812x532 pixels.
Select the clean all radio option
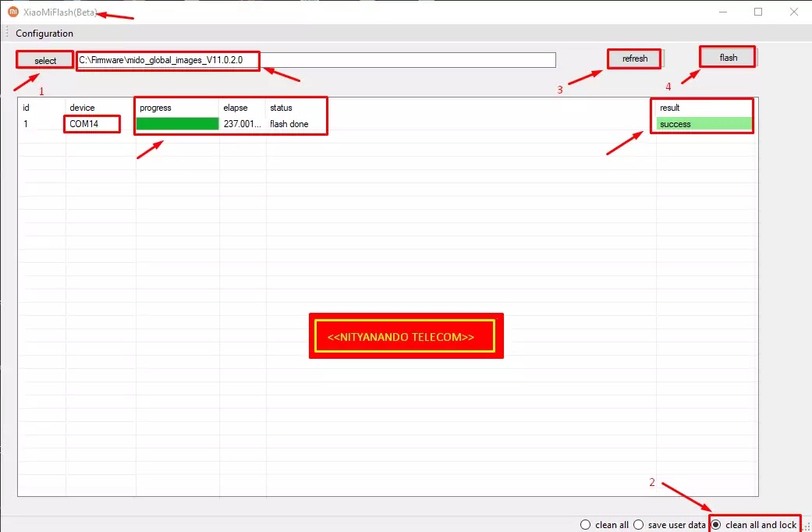pos(604,525)
